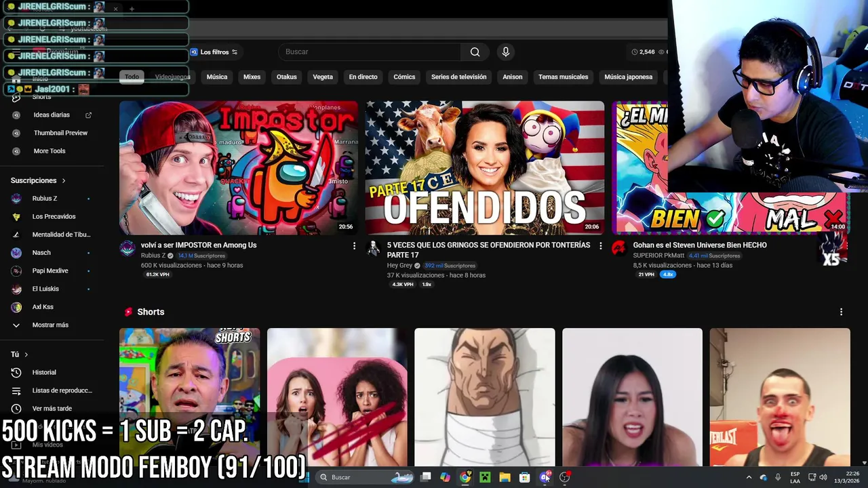This screenshot has width=868, height=488.
Task: Open Microsoft Store taskbar icon
Action: (524, 477)
